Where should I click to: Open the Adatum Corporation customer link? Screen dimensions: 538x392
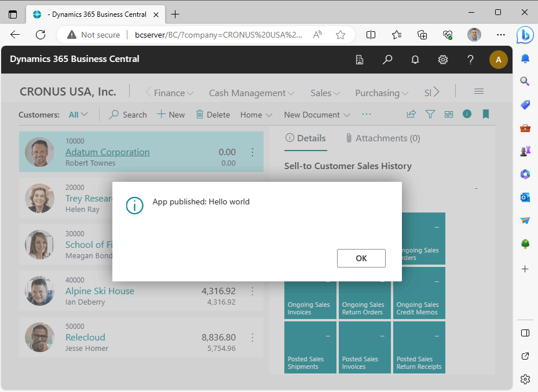tap(107, 152)
